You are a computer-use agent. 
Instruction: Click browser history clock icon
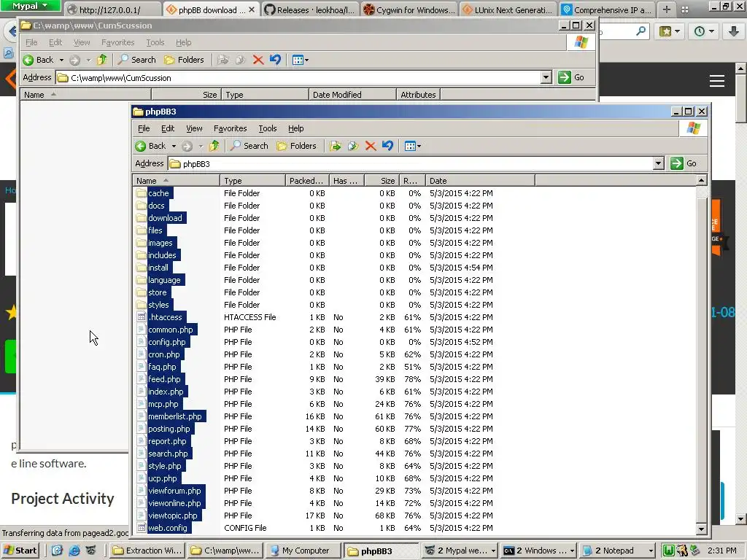704,31
